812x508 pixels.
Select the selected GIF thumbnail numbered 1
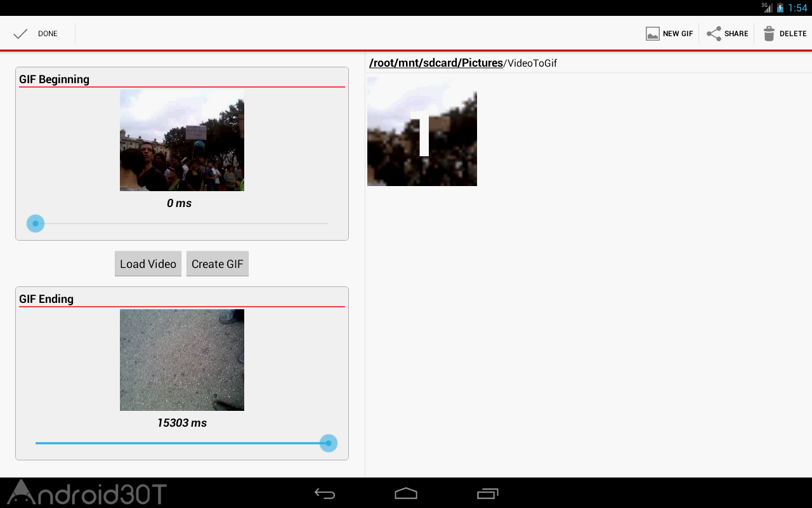click(422, 131)
